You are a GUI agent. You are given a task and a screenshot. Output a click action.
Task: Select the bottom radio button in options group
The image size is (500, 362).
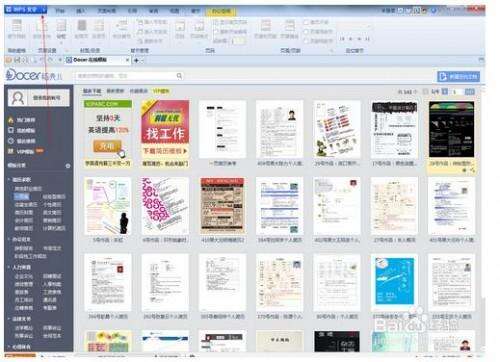(x=306, y=41)
